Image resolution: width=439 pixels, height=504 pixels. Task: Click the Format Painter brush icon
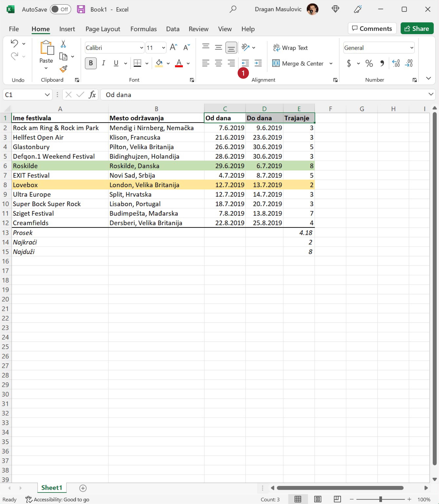coord(63,69)
